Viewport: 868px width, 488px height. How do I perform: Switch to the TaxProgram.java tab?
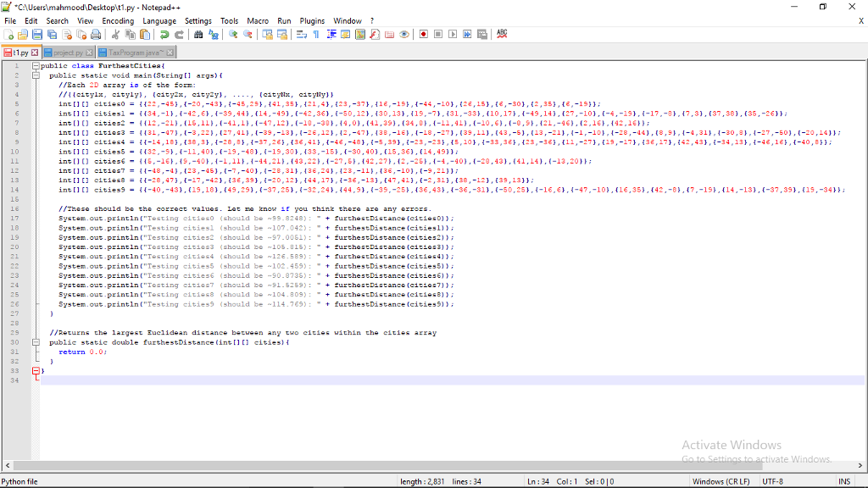[136, 52]
